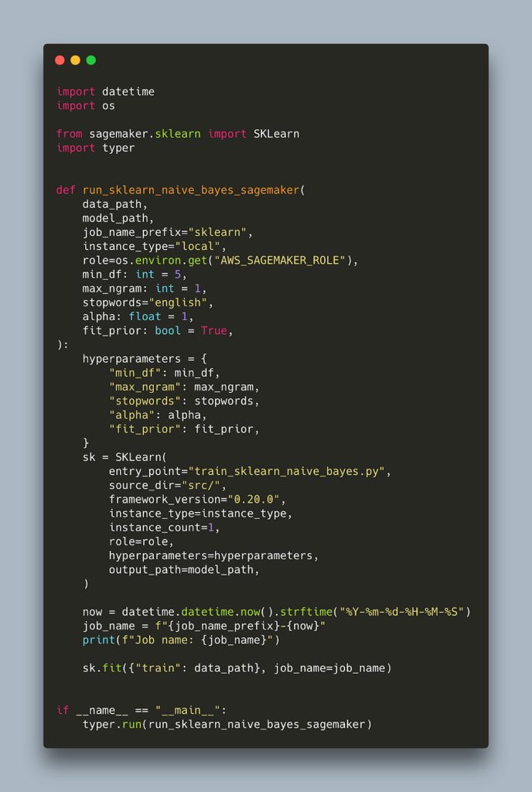Click the True value of fit_prior
The image size is (532, 792).
(x=214, y=331)
